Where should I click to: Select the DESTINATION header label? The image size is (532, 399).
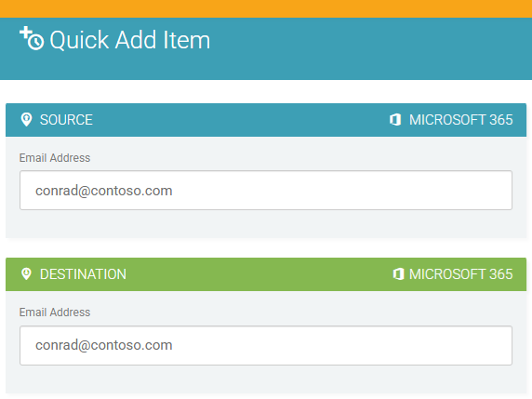click(83, 274)
